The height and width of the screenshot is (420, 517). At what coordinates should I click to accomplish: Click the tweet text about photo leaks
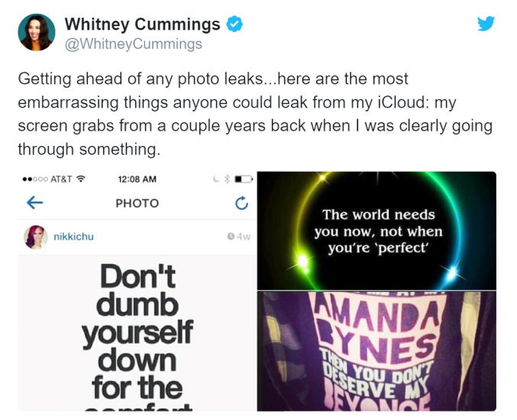click(255, 114)
